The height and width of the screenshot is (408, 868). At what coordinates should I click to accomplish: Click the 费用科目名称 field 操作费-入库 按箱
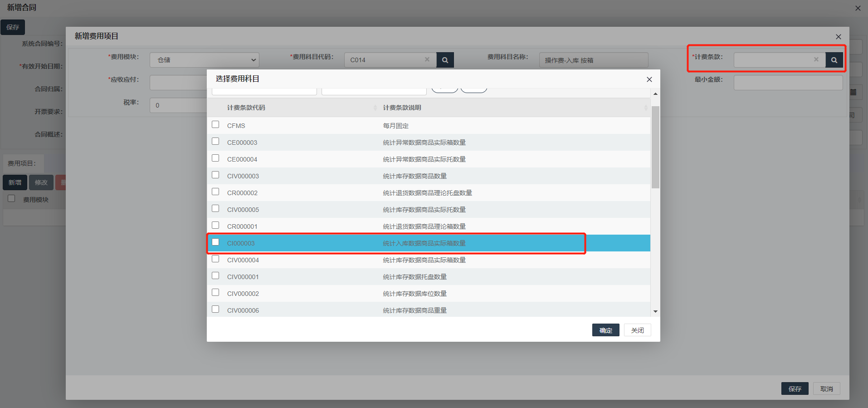click(594, 60)
